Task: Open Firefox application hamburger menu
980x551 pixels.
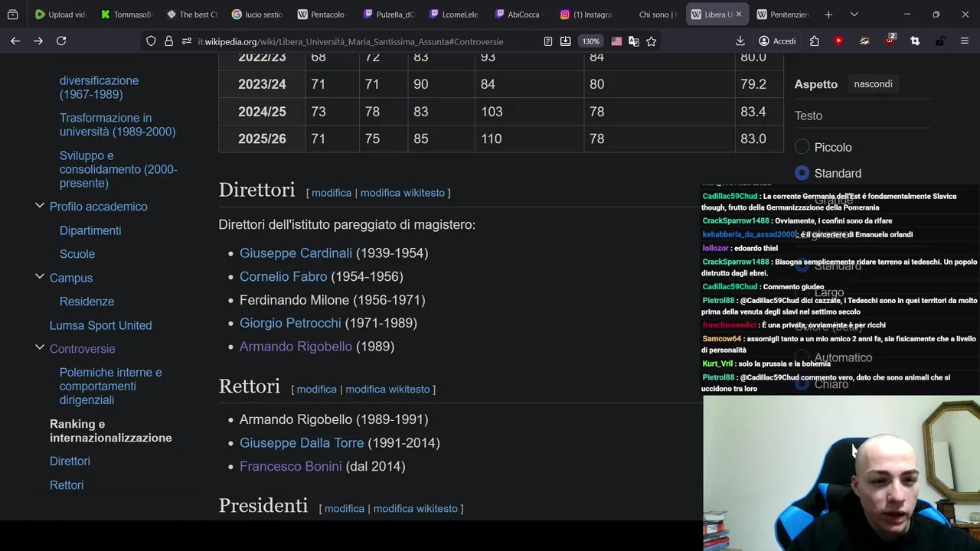Action: (x=965, y=41)
